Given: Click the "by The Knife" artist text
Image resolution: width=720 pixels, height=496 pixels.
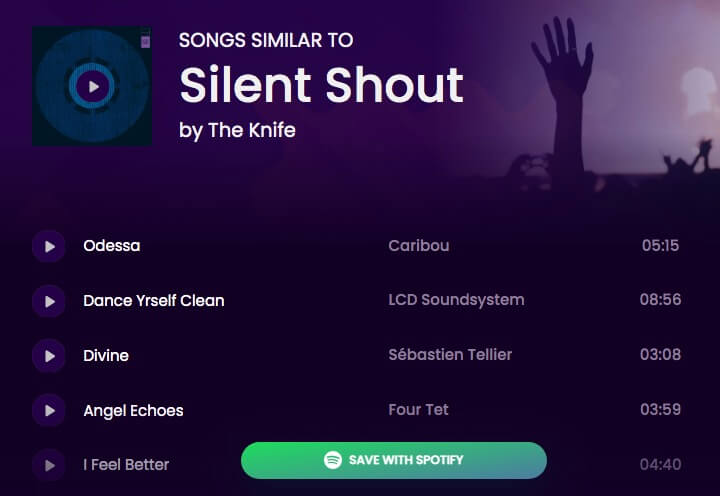Looking at the screenshot, I should click(237, 130).
